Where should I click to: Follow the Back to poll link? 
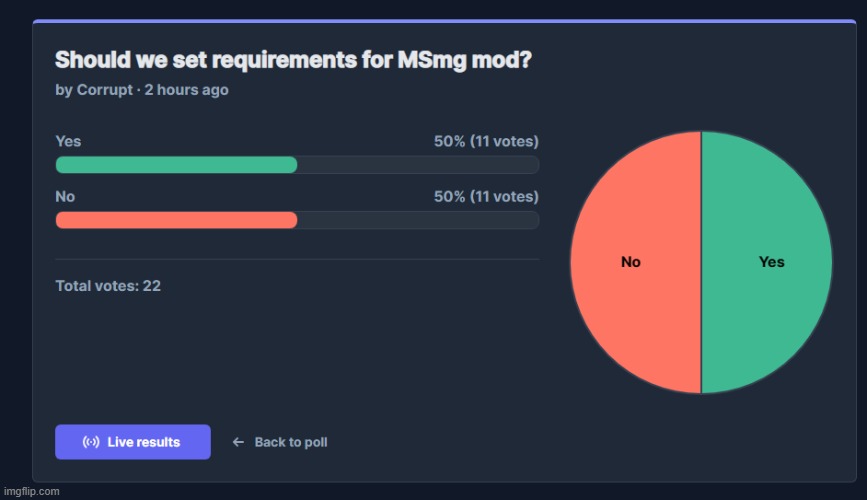click(x=290, y=442)
